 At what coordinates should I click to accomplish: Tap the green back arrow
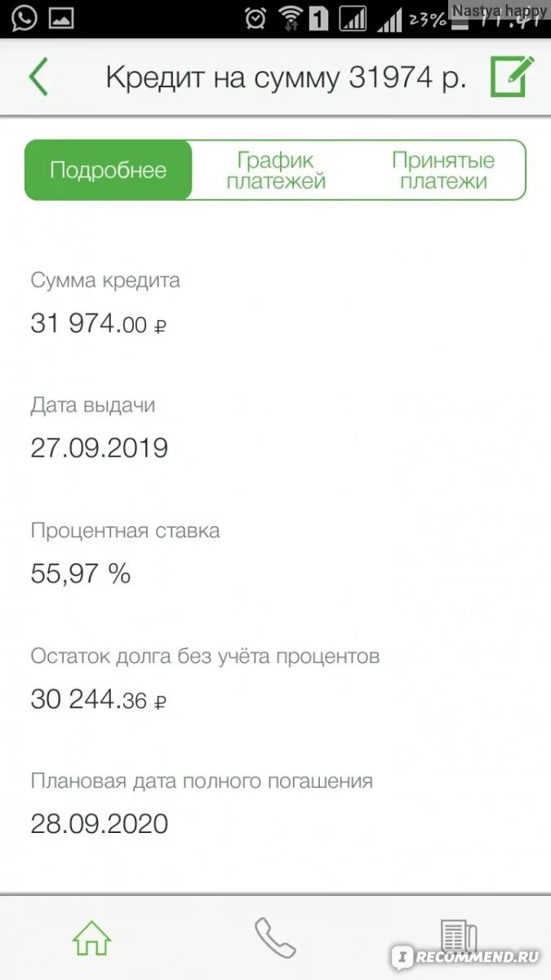pyautogui.click(x=38, y=78)
